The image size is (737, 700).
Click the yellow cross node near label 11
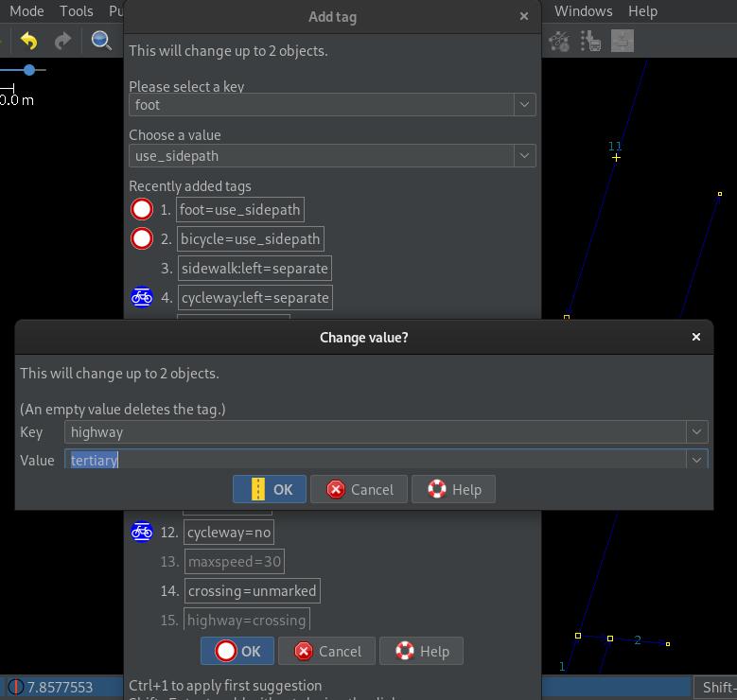(616, 158)
